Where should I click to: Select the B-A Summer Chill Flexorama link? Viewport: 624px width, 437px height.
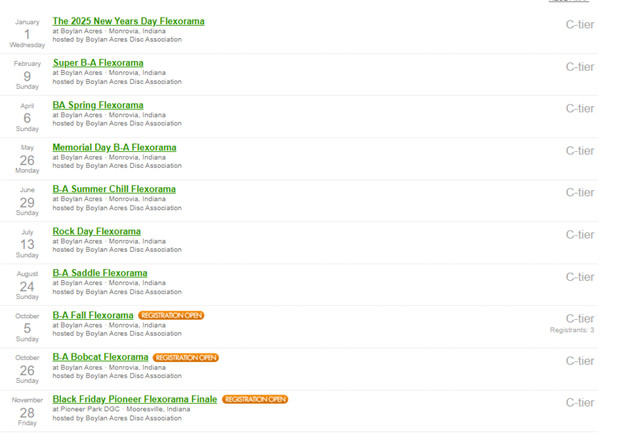click(114, 189)
